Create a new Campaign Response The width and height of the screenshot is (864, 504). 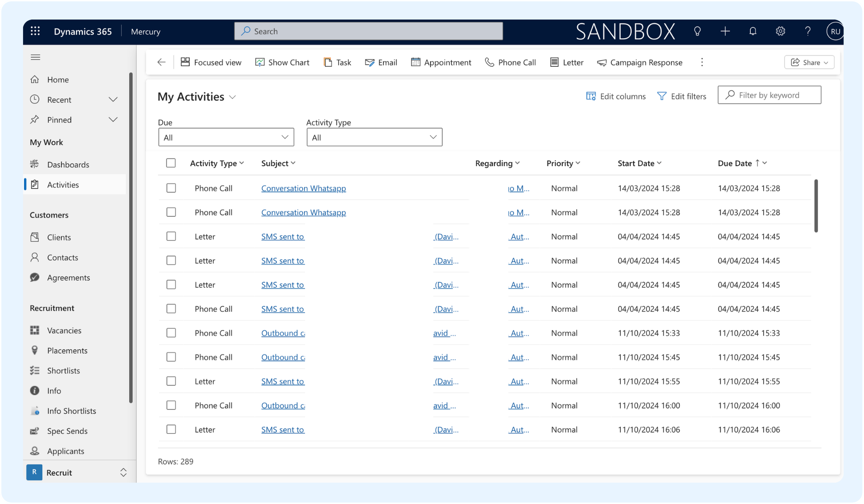pos(639,62)
